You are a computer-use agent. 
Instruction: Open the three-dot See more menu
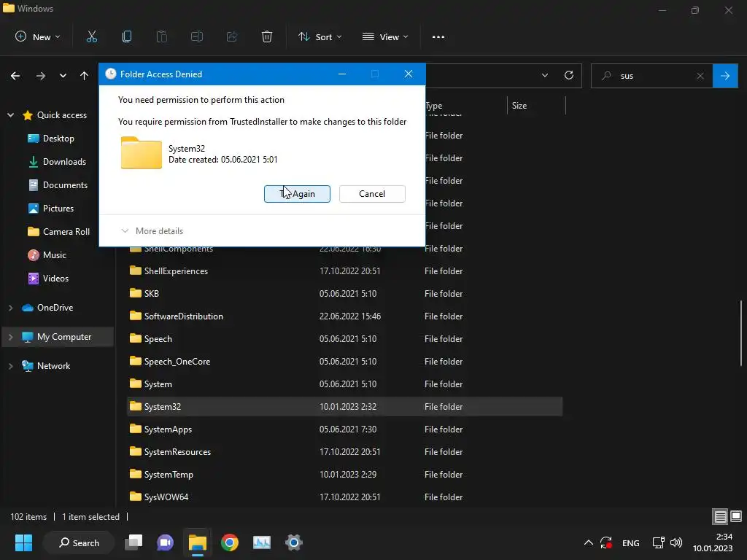[x=438, y=36]
